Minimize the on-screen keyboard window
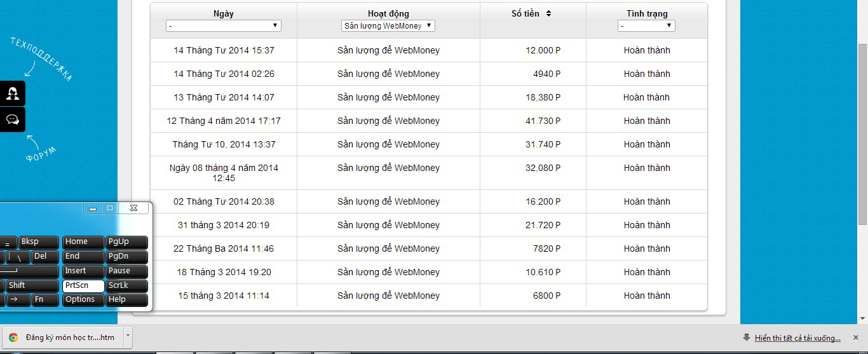The height and width of the screenshot is (354, 868). pos(93,208)
